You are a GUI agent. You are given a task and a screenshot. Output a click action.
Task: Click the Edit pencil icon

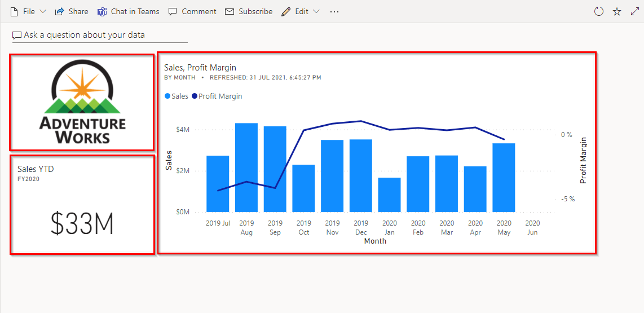(286, 11)
